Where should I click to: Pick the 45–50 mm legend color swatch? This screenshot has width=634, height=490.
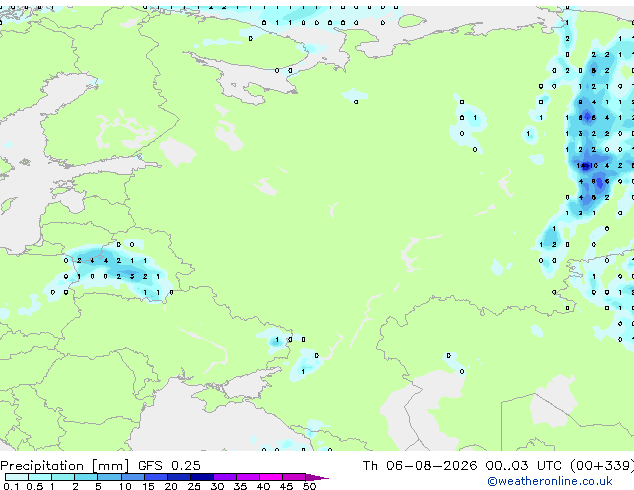click(294, 477)
